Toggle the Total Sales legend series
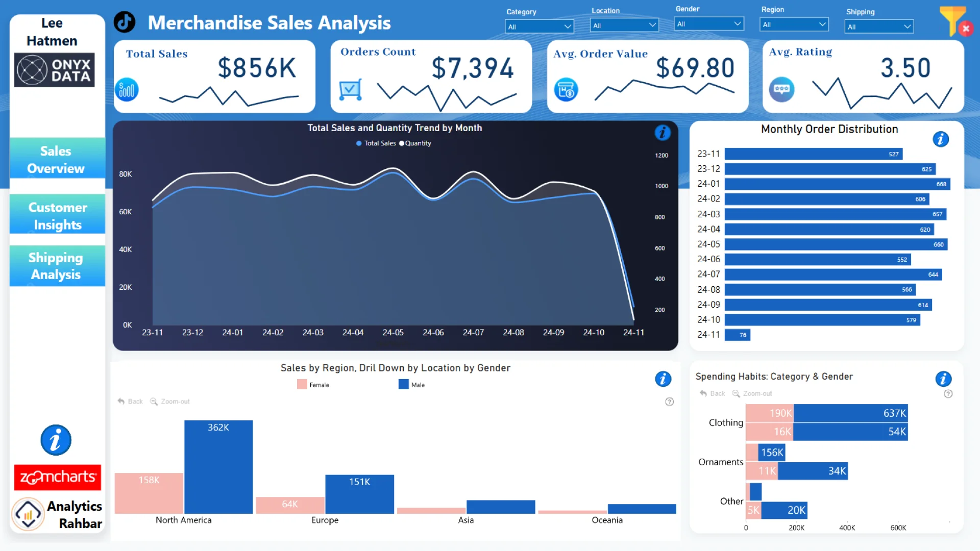Viewport: 980px width, 551px height. click(376, 143)
